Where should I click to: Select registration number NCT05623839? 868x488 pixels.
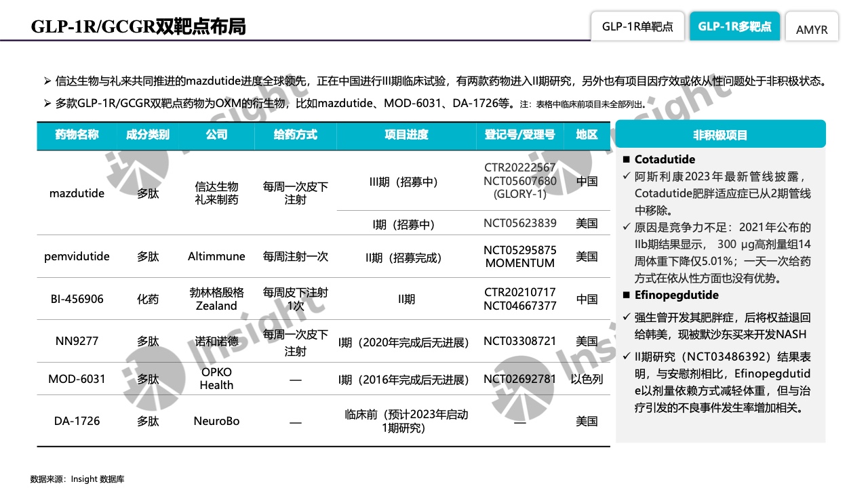tap(520, 223)
